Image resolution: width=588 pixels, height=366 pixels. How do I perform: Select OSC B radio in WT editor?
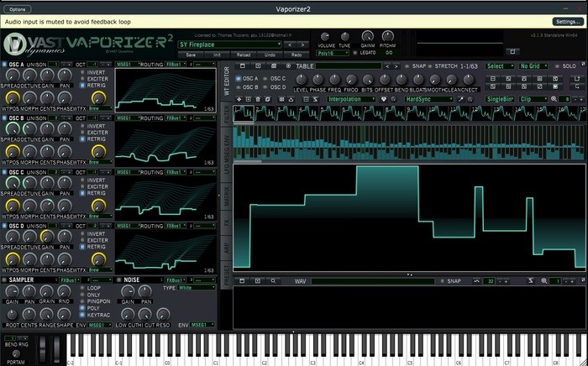click(239, 87)
